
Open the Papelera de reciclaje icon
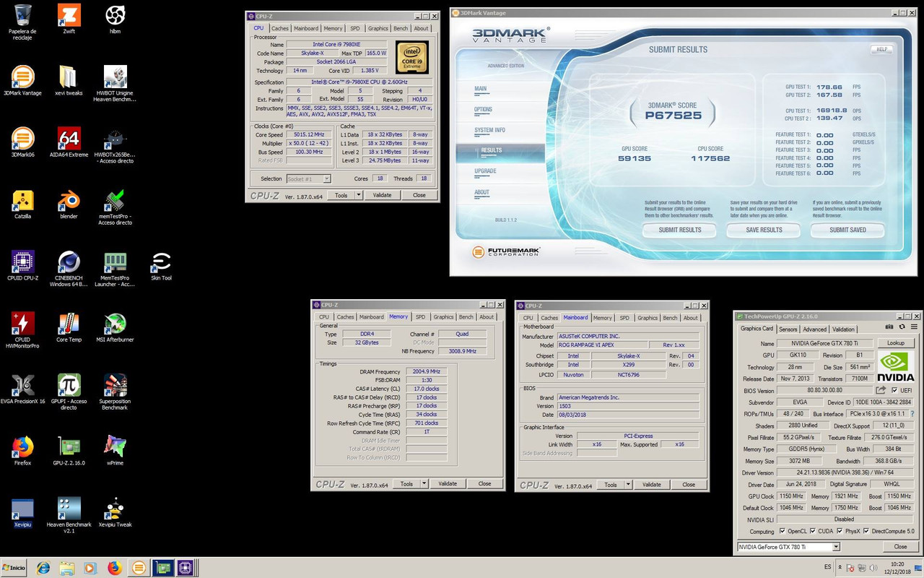(x=22, y=22)
